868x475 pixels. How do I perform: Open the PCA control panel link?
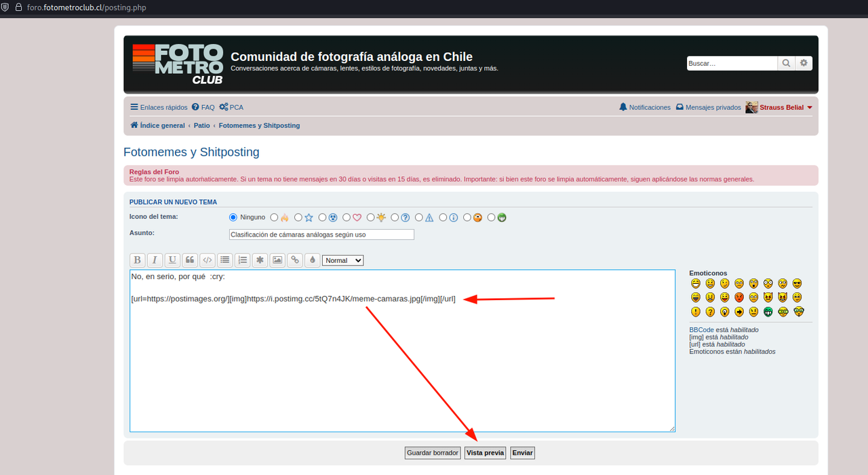231,107
